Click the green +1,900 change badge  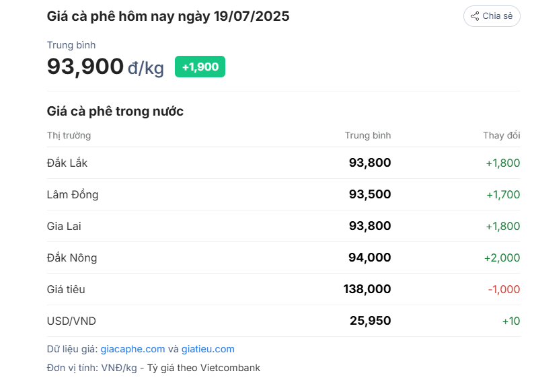200,67
